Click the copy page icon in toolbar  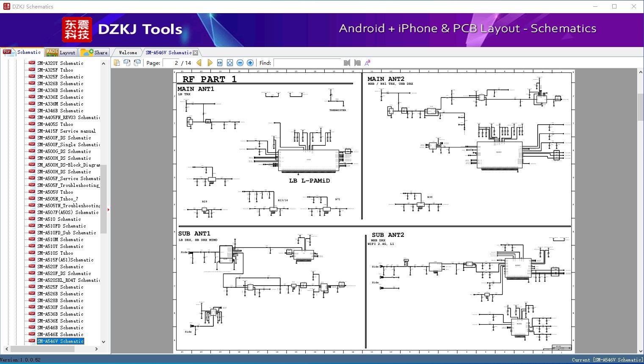117,63
